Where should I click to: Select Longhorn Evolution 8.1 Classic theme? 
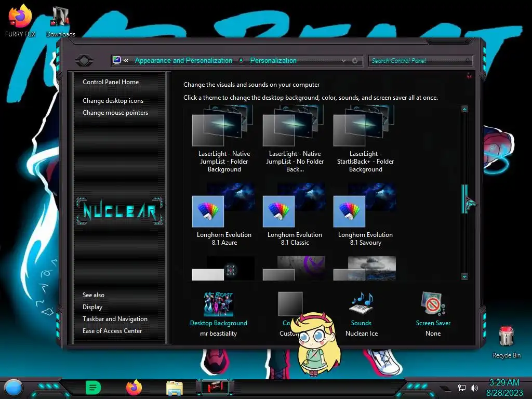pyautogui.click(x=295, y=215)
